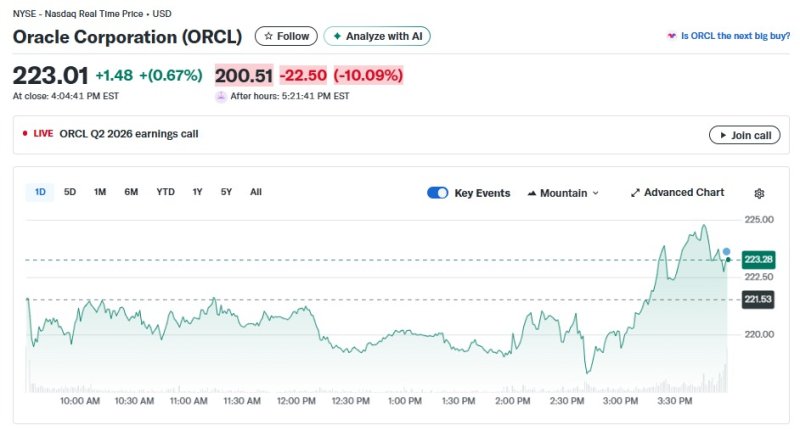Screen dimensions: 800x431
Task: Expand the Mountain chart type dropdown
Action: (562, 193)
